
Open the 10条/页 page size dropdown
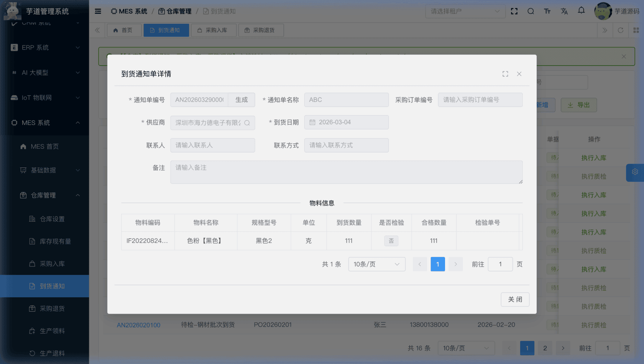coord(376,264)
